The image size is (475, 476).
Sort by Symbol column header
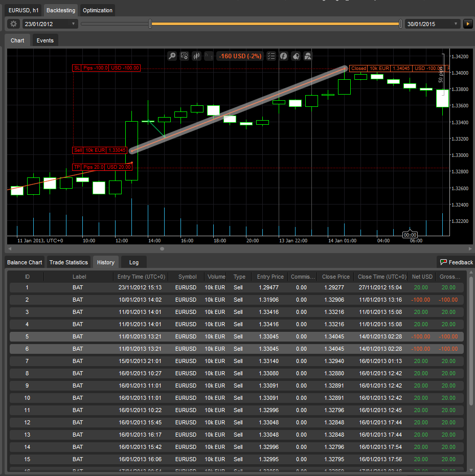coord(187,277)
